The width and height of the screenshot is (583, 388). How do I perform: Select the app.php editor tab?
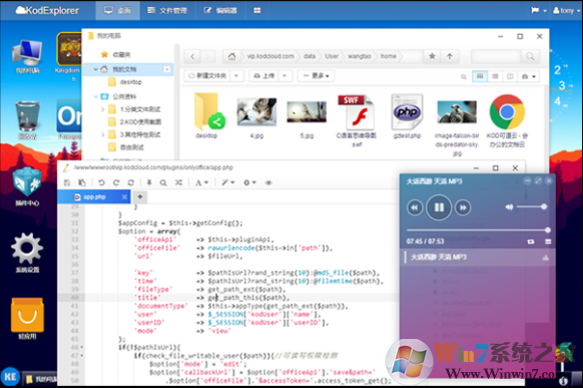[94, 197]
